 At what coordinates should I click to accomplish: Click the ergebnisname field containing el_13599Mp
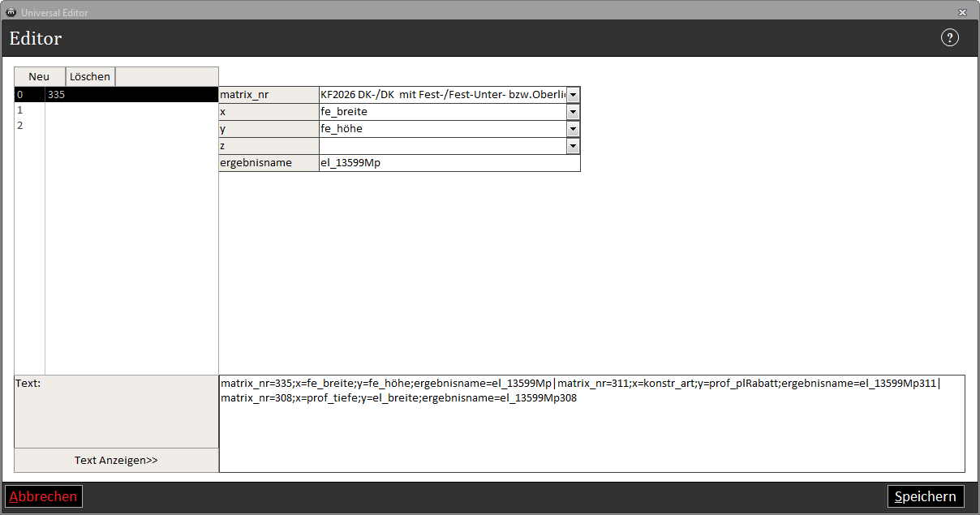point(449,163)
